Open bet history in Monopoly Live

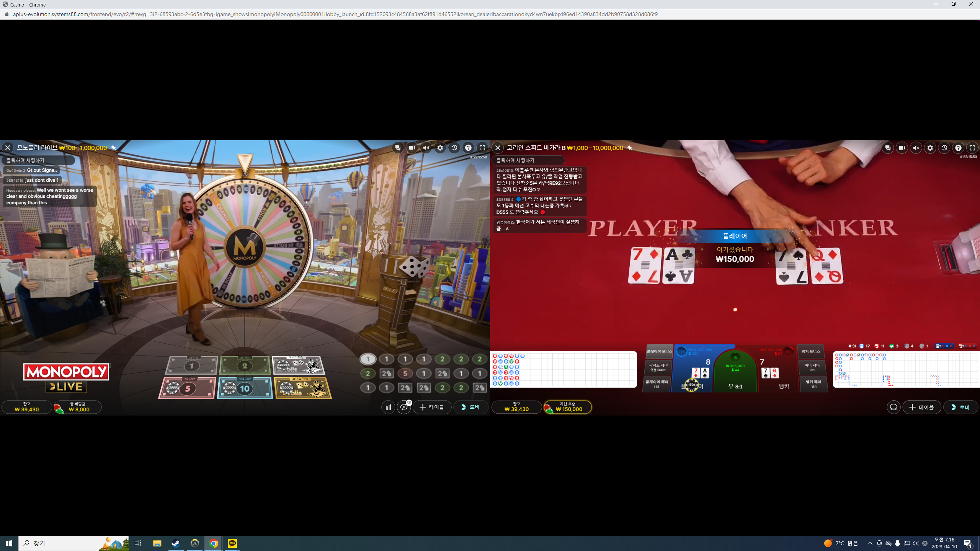pyautogui.click(x=454, y=148)
